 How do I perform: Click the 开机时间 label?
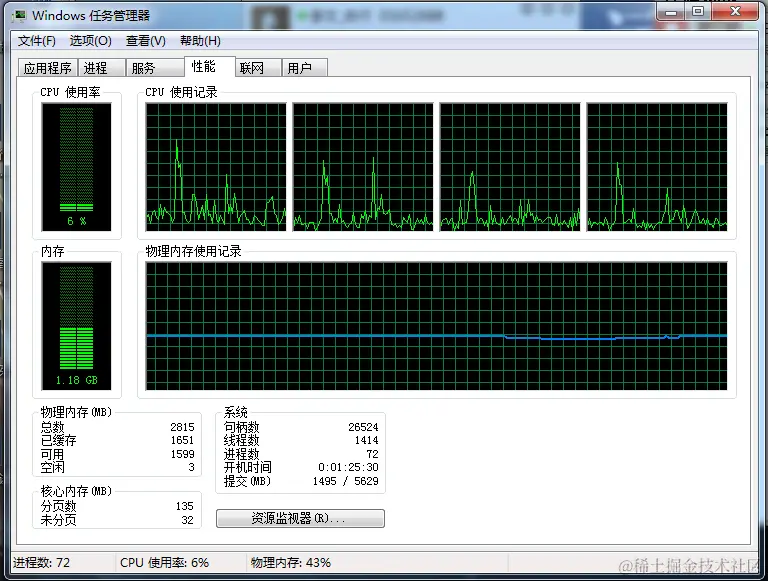click(247, 467)
